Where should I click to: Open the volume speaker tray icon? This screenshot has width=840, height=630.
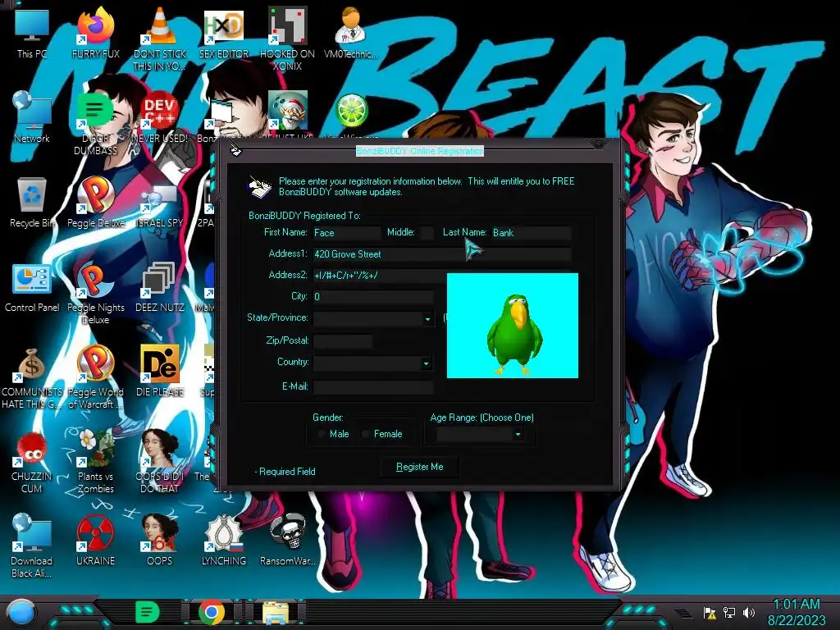click(x=749, y=613)
